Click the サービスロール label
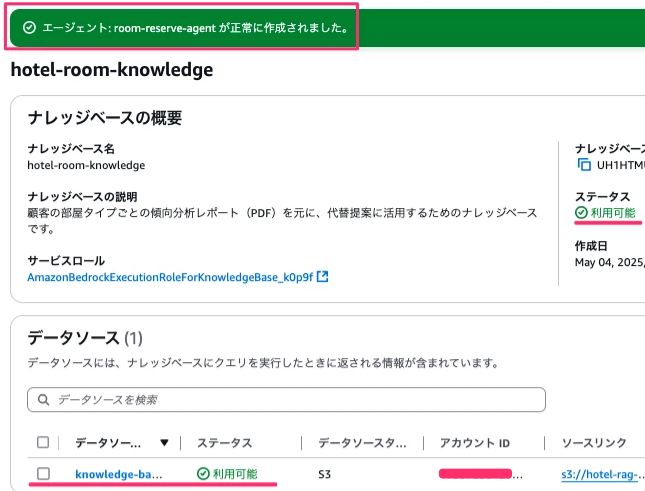 (66, 261)
